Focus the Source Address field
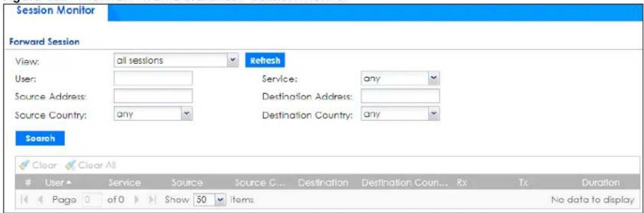 point(153,97)
